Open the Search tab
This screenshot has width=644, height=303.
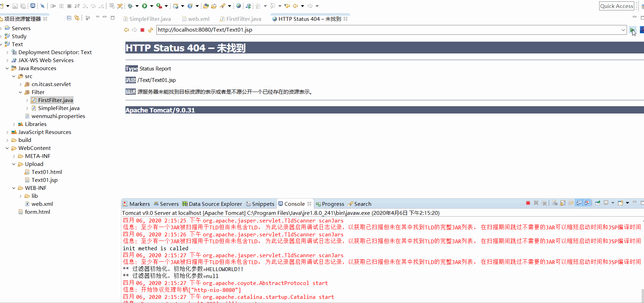click(359, 204)
